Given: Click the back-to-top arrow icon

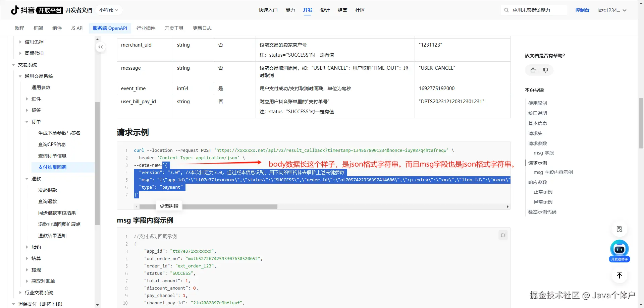Looking at the screenshot, I should [x=620, y=275].
